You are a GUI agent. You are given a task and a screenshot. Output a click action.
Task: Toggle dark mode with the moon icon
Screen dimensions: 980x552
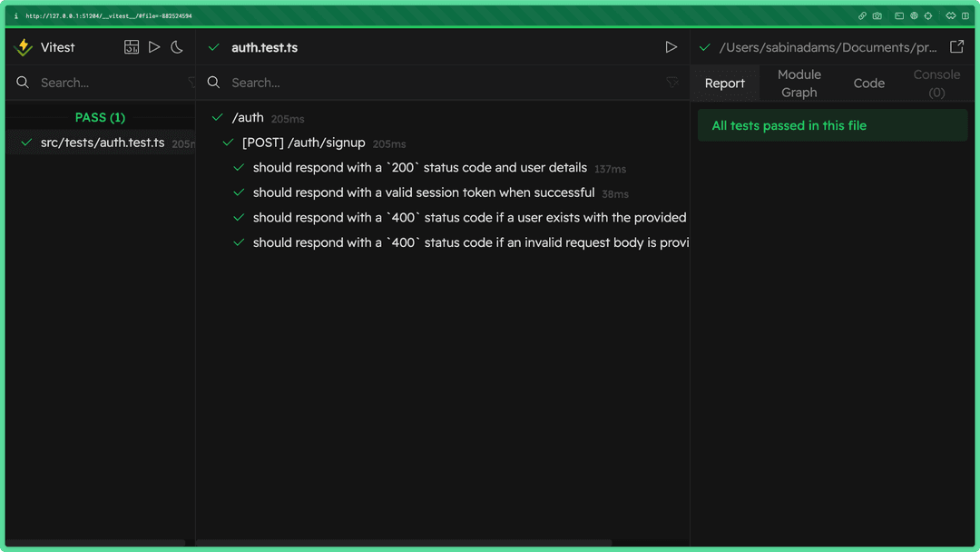[x=177, y=46]
